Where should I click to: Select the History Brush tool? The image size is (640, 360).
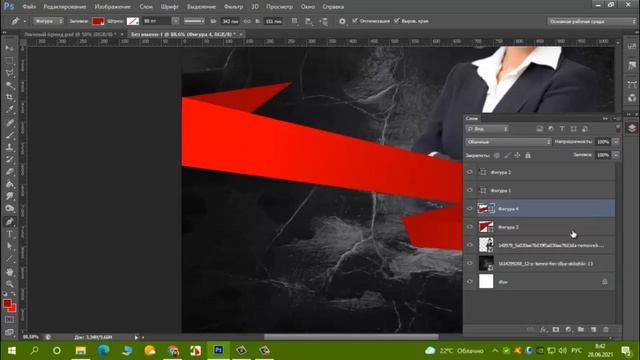[9, 160]
